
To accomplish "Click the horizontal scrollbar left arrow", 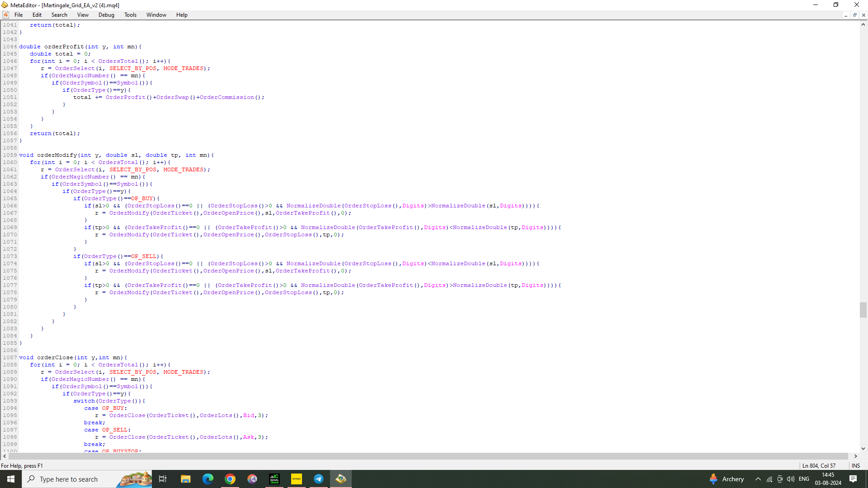I will [x=5, y=456].
